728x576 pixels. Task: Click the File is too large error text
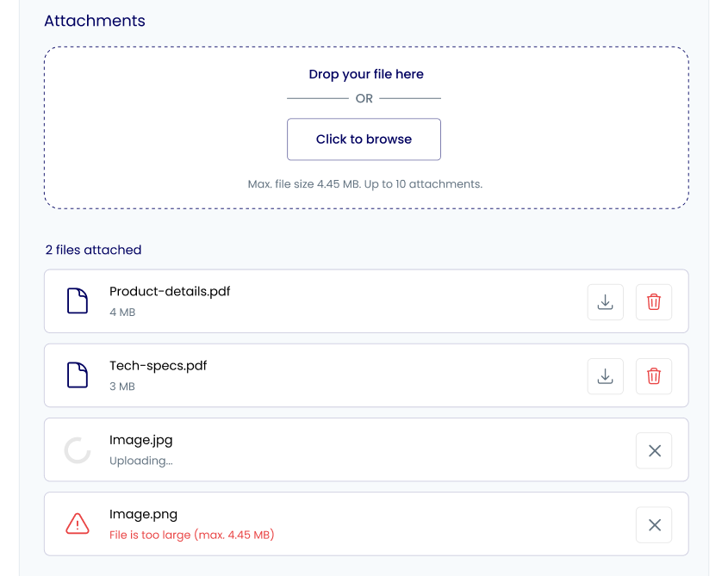[x=192, y=535]
